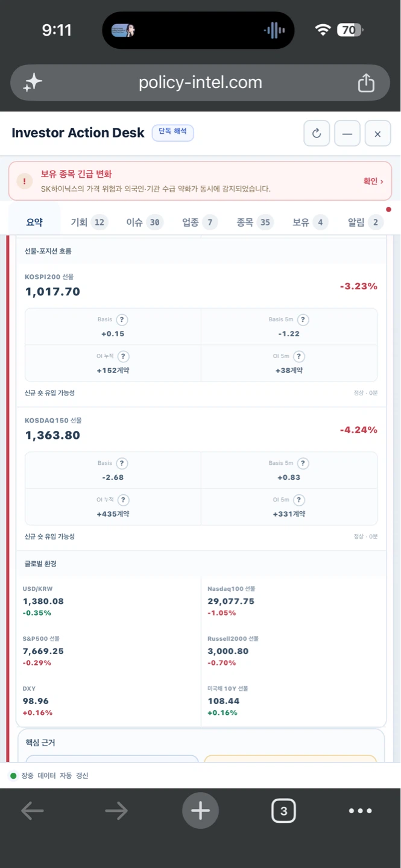Open tab switcher showing 3 tabs
401x868 pixels.
tap(283, 811)
